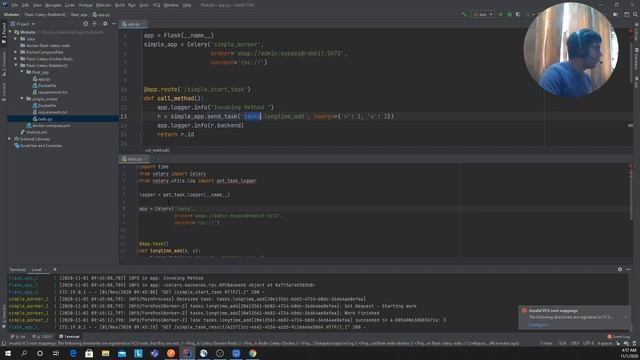Viewport: 640px width, 360px height.
Task: Open the Terminal bottom tool window button
Action: [x=69, y=337]
